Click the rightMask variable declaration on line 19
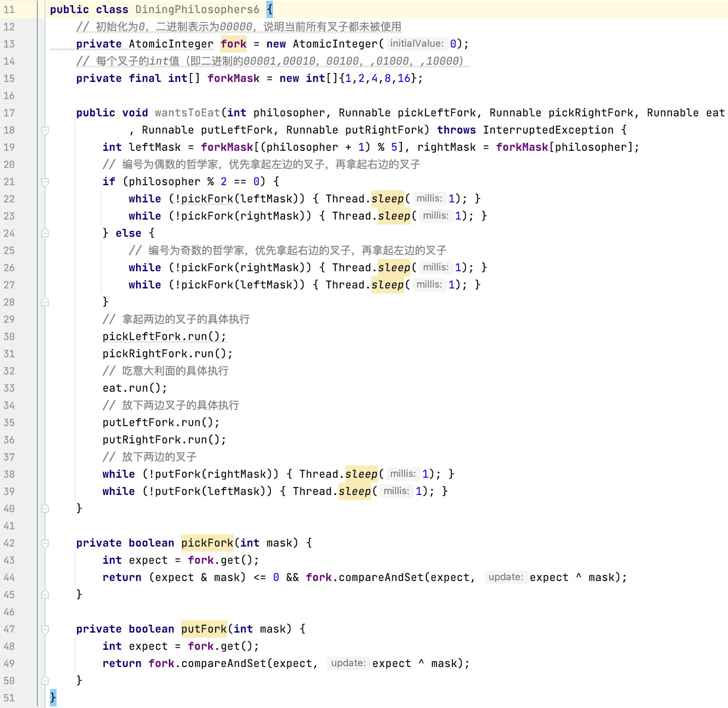This screenshot has height=708, width=728. 446,147
